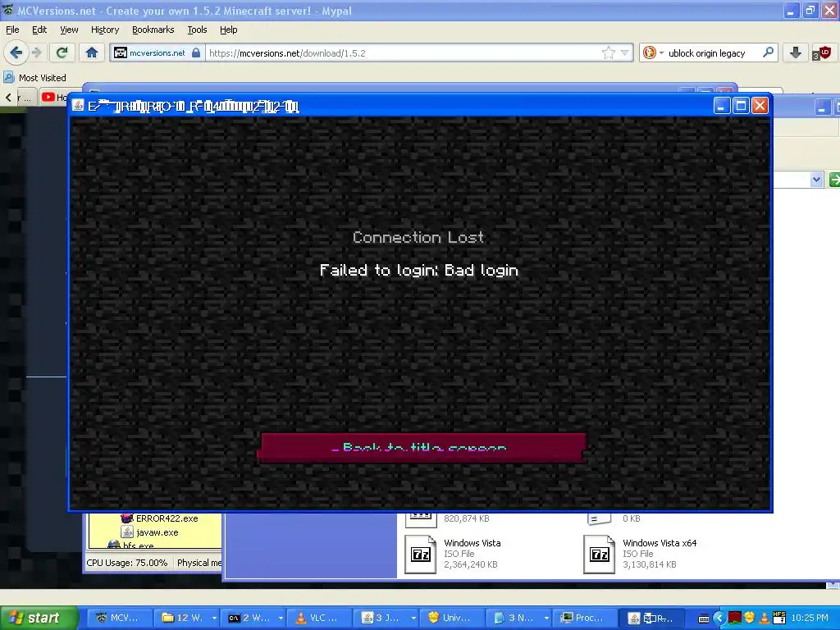Click the padlock security icon
Screen dimensions: 840x630
click(196, 52)
